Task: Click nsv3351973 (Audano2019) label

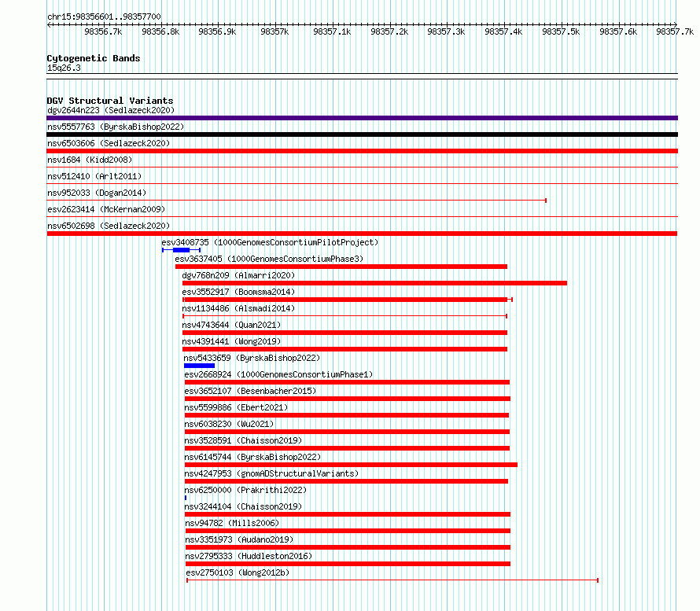Action: coord(239,539)
